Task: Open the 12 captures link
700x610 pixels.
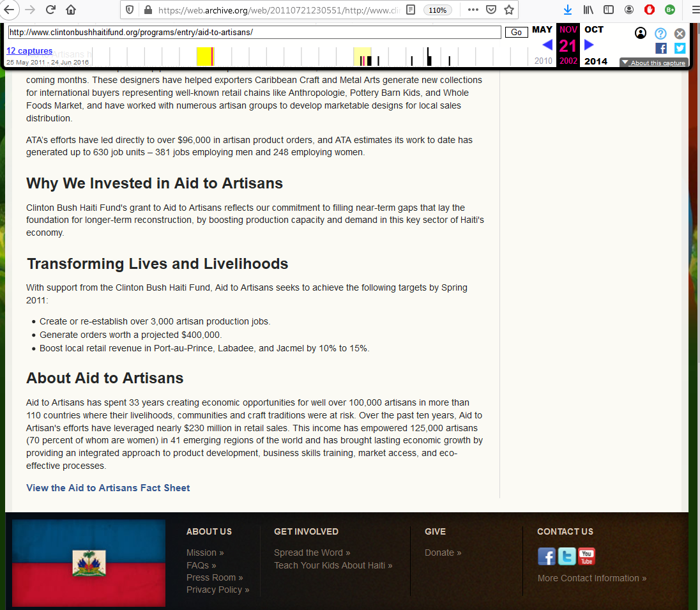Action: 29,51
